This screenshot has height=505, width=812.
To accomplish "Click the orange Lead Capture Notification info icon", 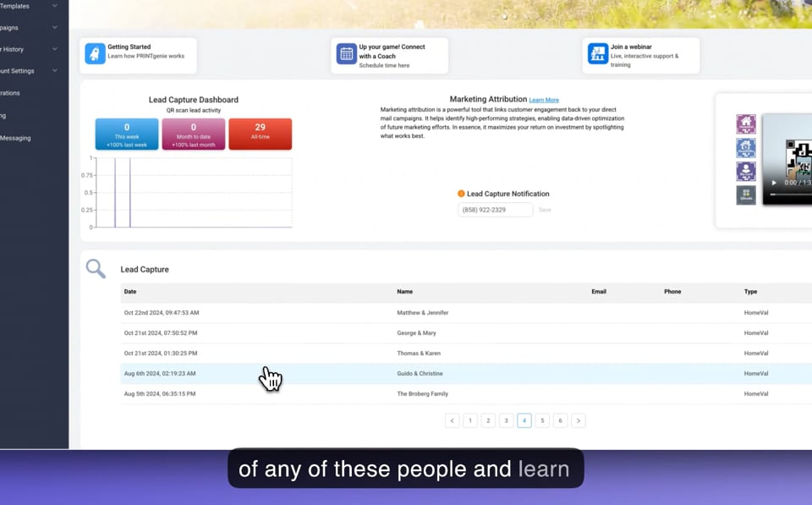I will coord(461,194).
